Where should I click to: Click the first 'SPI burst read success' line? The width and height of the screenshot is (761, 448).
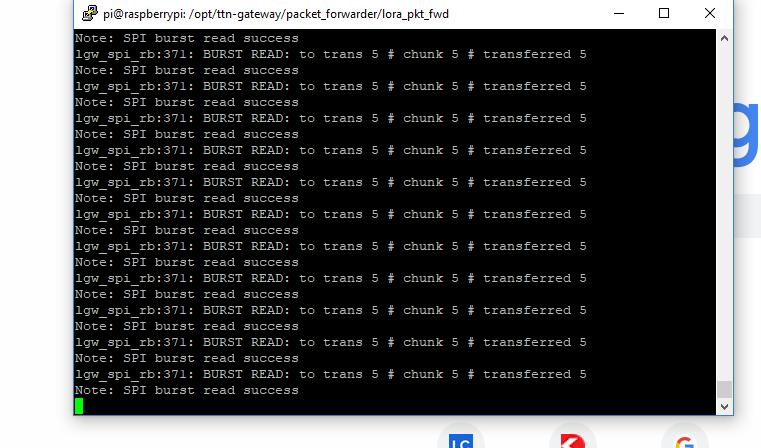click(187, 38)
